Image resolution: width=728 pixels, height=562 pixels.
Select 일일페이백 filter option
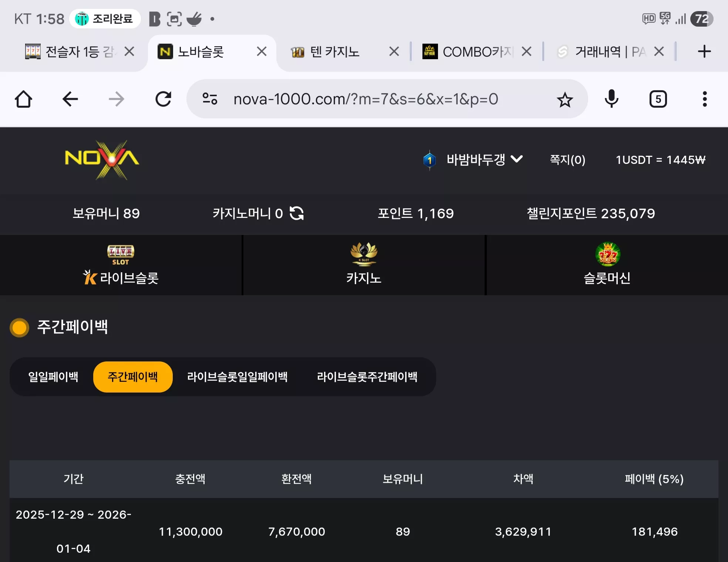(x=53, y=377)
